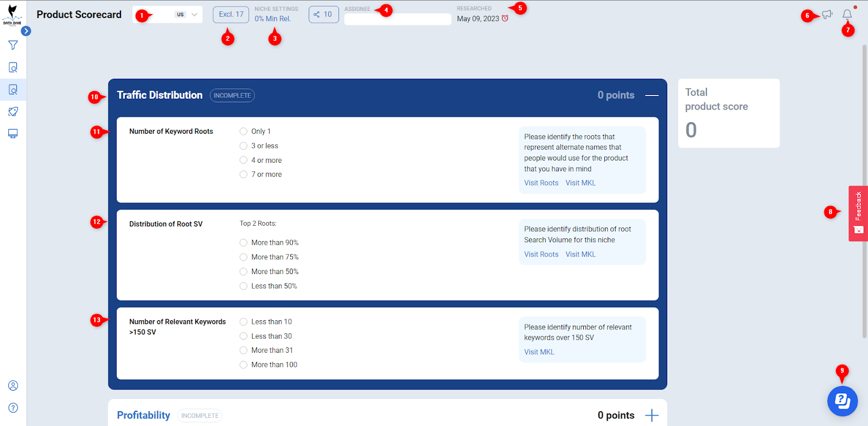Screen dimensions: 868x426
Task: Select the More than 90% radio option
Action: pos(244,243)
